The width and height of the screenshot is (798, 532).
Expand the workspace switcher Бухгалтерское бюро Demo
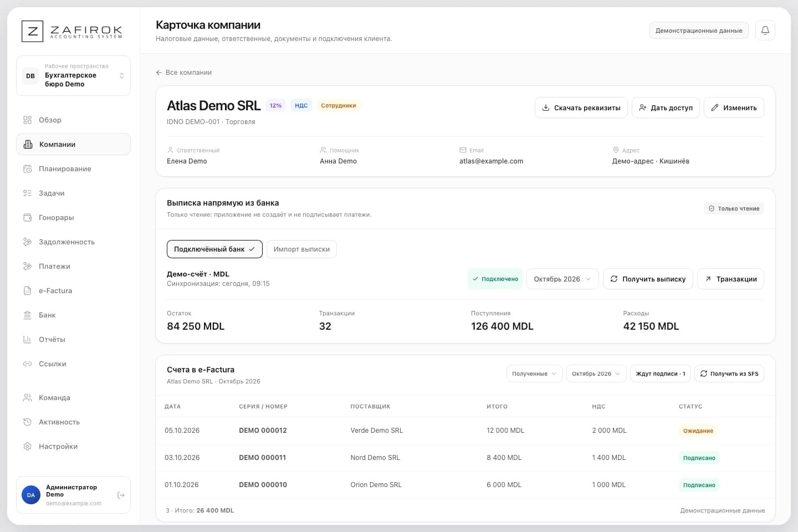tap(73, 76)
